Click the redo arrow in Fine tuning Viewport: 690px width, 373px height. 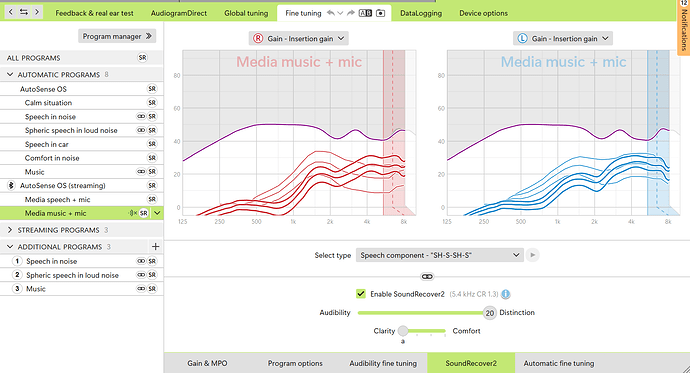tap(350, 13)
